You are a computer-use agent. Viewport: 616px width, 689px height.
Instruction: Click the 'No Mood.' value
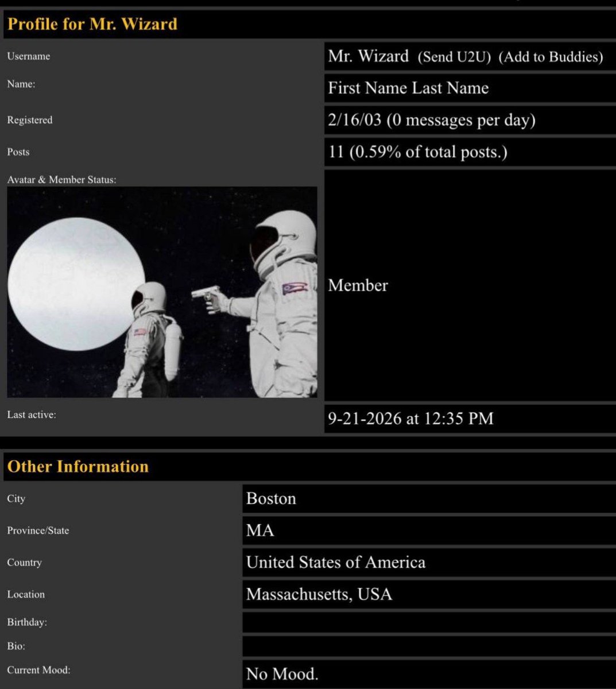point(282,673)
